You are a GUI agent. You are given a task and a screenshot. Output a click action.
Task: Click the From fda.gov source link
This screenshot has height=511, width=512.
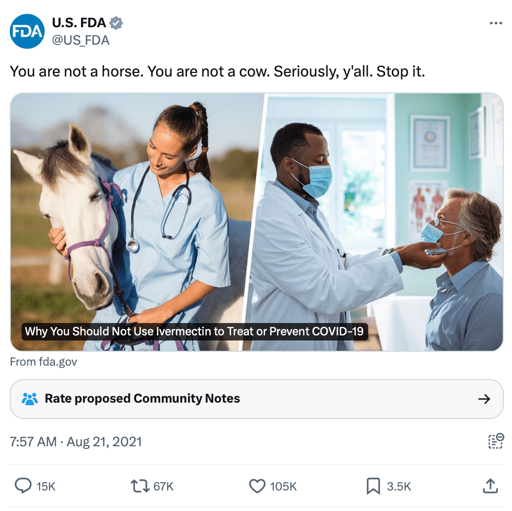(43, 362)
